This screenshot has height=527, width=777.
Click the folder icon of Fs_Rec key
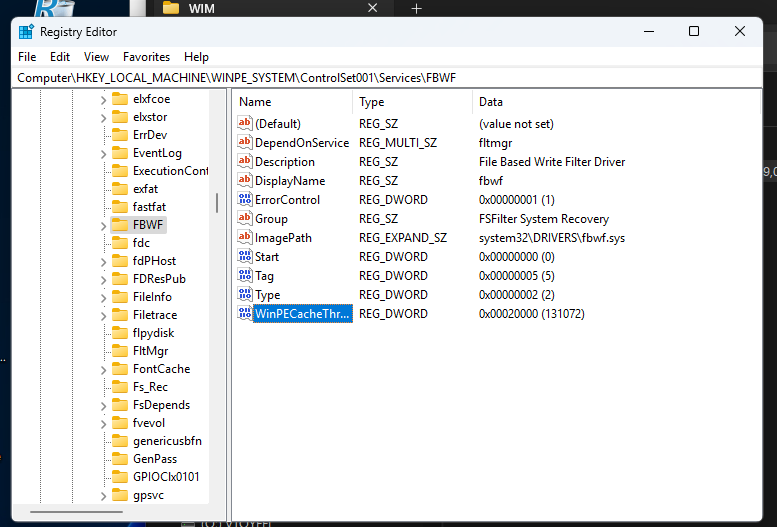click(120, 387)
